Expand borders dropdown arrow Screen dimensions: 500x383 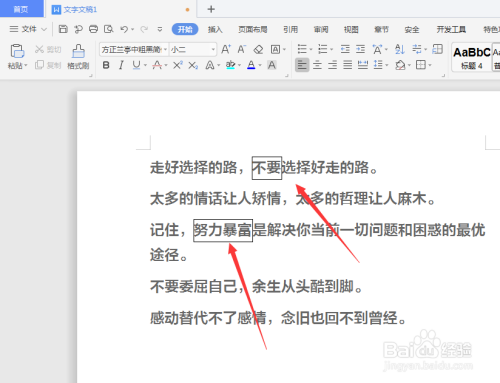click(x=430, y=65)
